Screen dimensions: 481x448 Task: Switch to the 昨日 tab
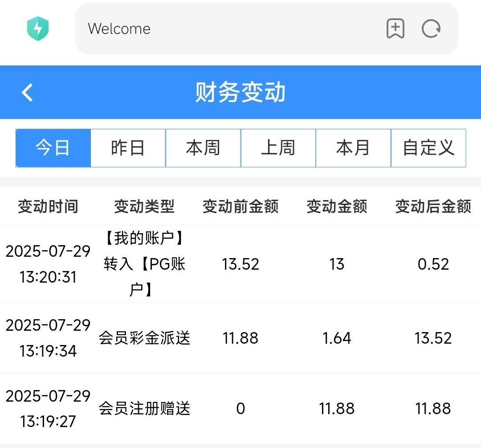tap(128, 148)
